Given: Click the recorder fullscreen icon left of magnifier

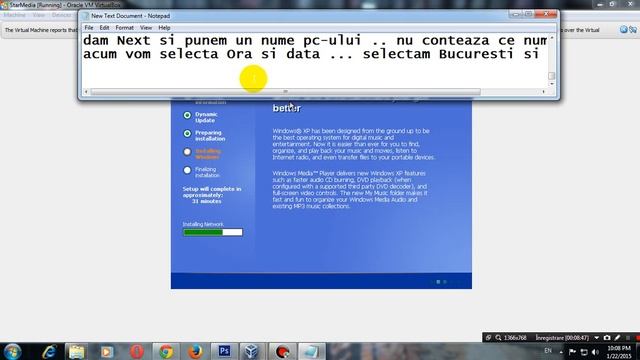Looking at the screenshot, I should click(488, 338).
